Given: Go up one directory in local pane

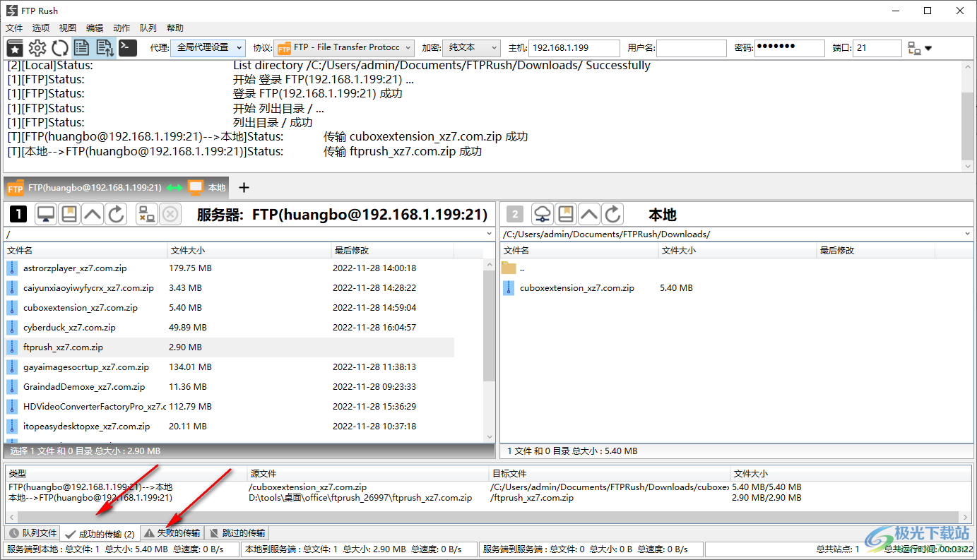Looking at the screenshot, I should click(589, 215).
